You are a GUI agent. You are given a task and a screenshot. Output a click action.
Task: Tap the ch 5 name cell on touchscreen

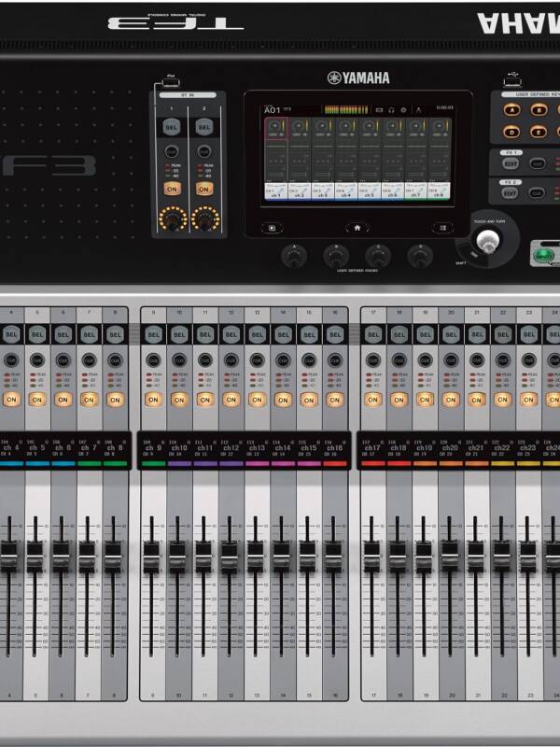pos(369,191)
